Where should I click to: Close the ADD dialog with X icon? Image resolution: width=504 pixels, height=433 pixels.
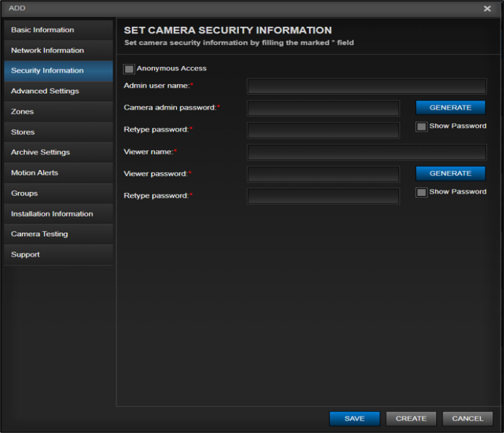click(x=487, y=9)
